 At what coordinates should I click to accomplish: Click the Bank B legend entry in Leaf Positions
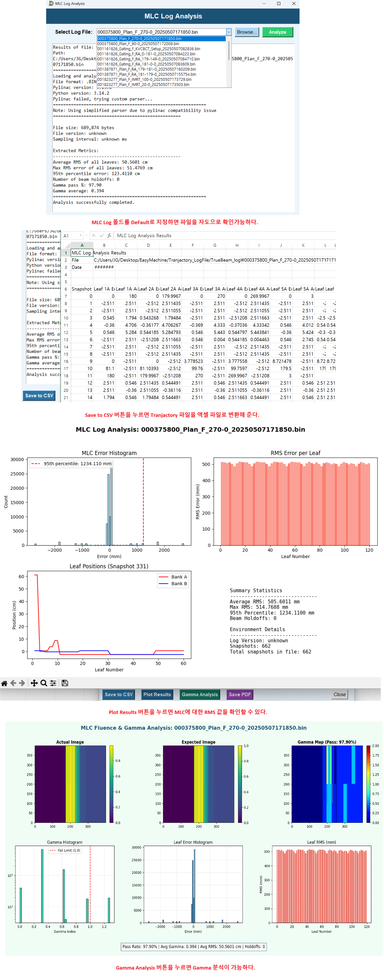[x=173, y=583]
